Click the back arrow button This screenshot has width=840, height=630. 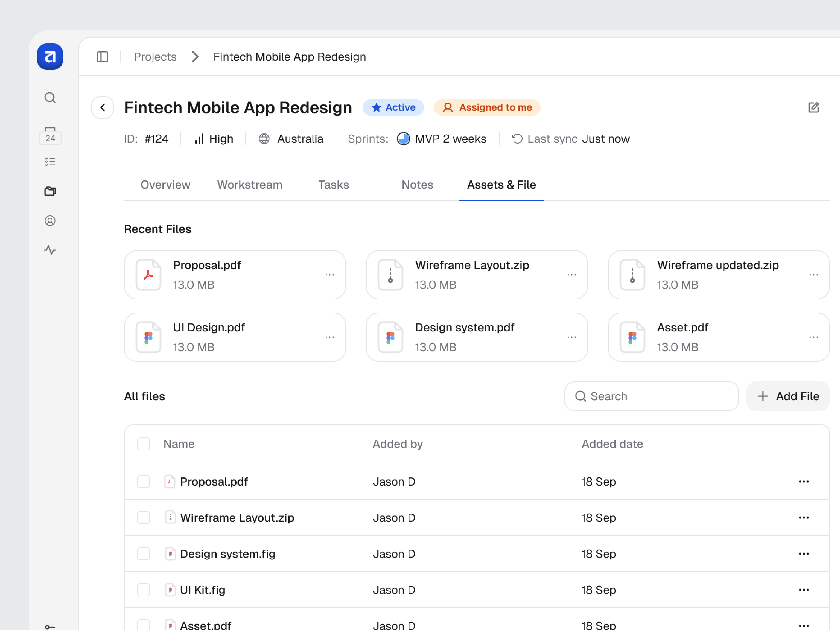103,107
